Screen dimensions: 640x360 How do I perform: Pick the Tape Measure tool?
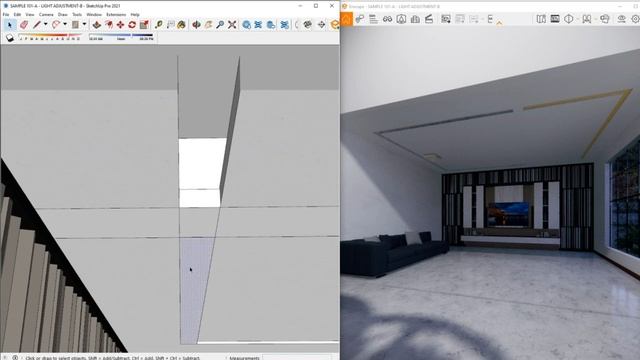pos(159,25)
